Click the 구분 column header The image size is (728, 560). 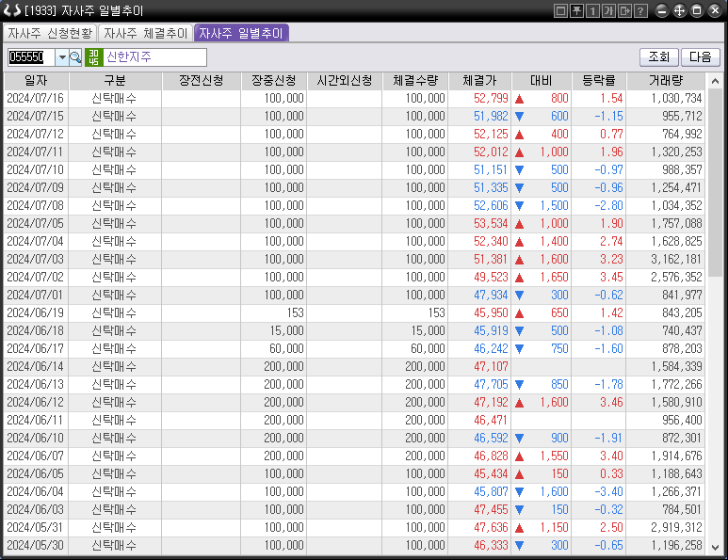point(115,81)
